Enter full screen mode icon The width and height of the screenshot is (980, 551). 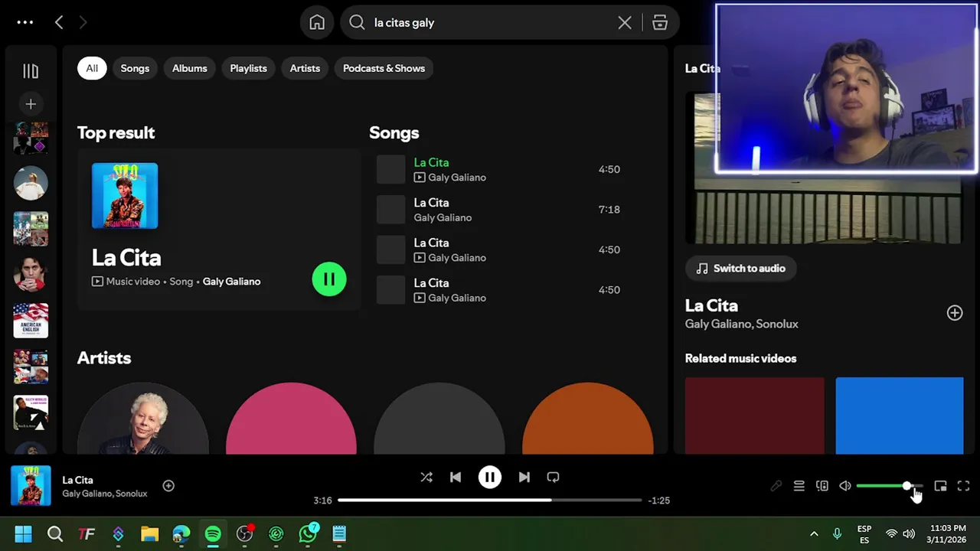click(964, 486)
